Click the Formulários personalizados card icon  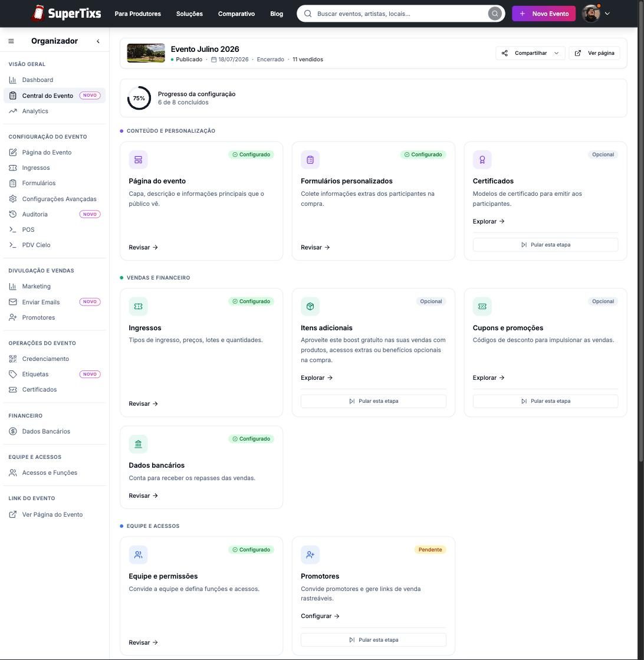tap(310, 160)
